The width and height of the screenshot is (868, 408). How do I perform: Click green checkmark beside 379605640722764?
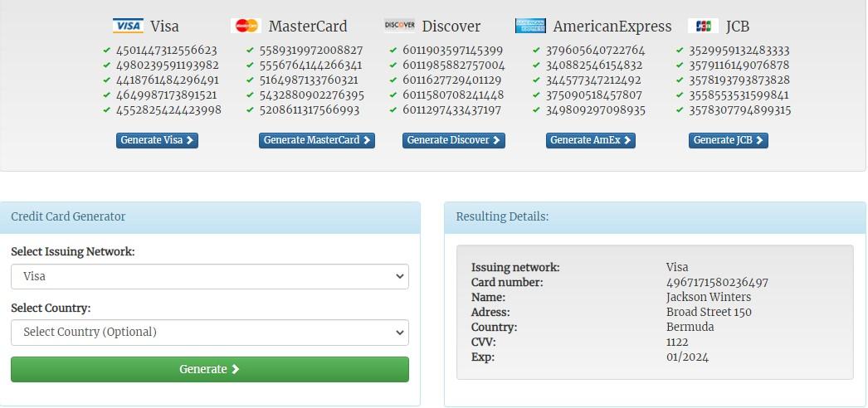point(536,51)
